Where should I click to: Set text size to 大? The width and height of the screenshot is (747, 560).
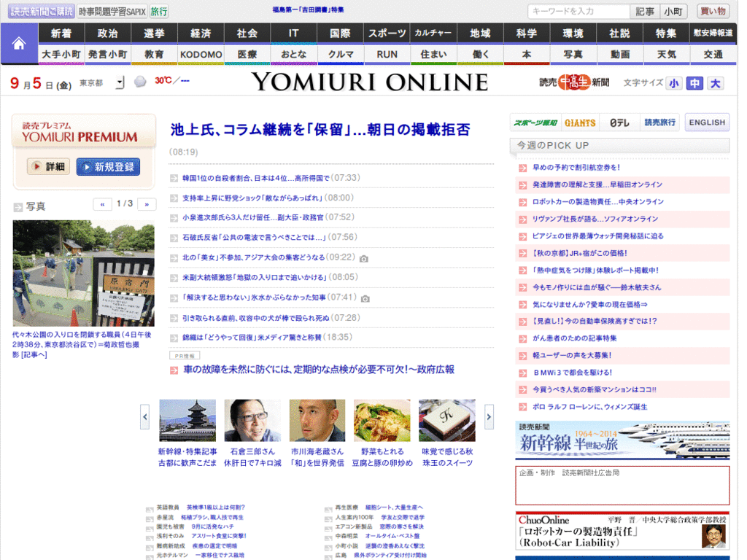click(x=715, y=83)
